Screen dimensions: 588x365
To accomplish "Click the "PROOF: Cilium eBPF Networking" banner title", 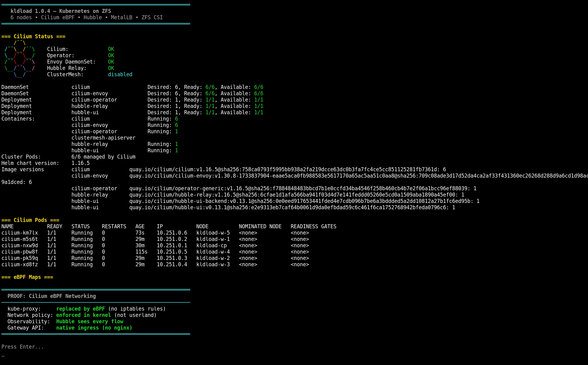I will 52,296.
